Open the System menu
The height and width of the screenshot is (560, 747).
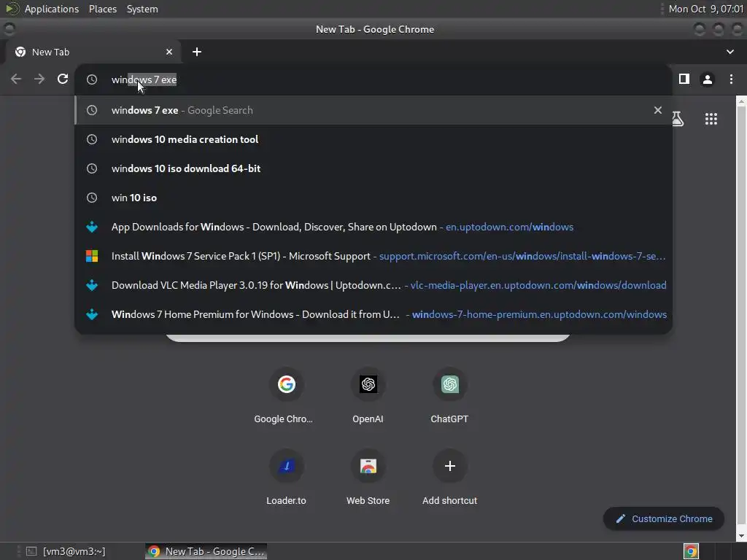pos(142,9)
